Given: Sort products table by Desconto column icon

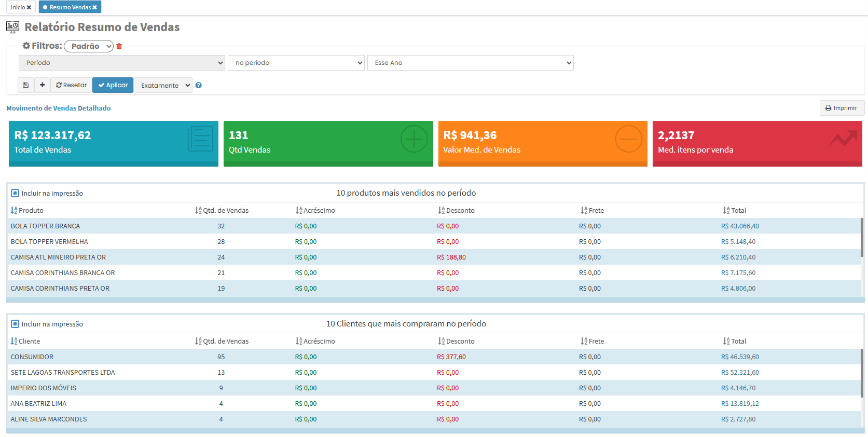Looking at the screenshot, I should point(442,210).
